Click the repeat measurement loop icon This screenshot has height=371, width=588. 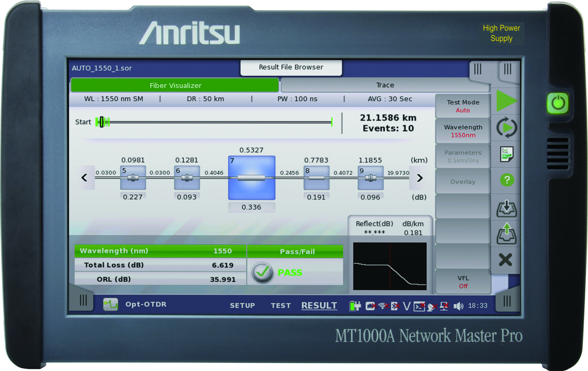point(506,128)
